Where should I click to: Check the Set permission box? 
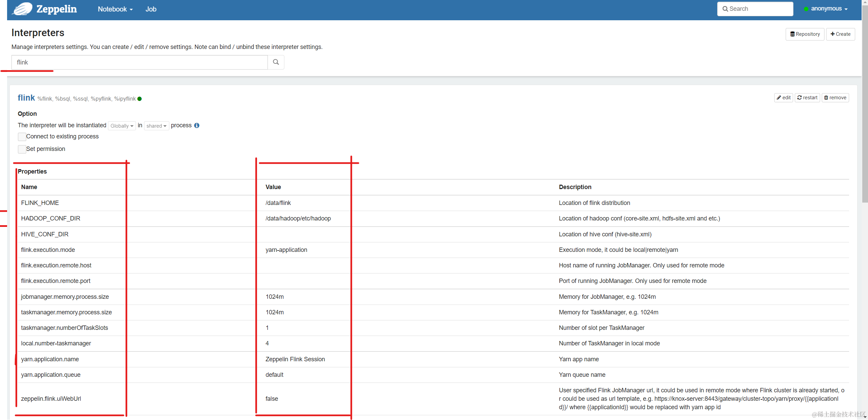(22, 149)
